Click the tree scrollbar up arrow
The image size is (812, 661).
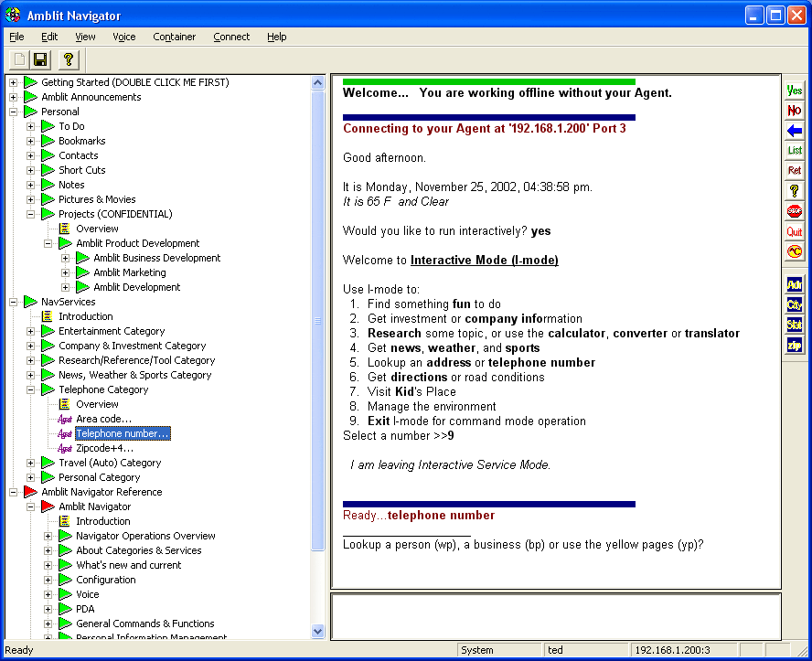pyautogui.click(x=318, y=82)
